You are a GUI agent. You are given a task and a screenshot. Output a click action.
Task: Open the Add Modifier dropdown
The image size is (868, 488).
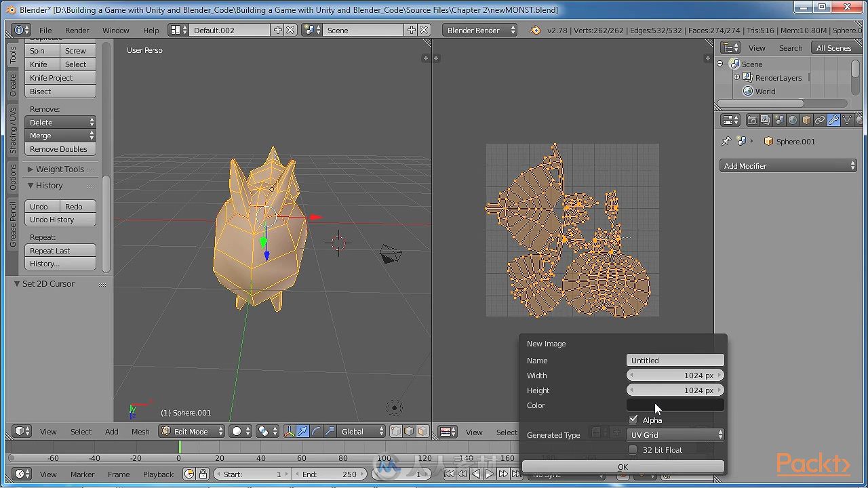pos(788,165)
